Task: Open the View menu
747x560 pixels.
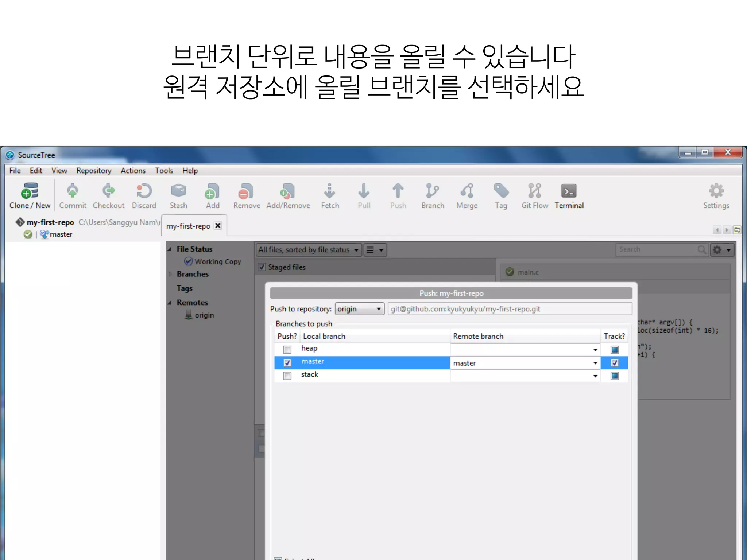Action: (59, 171)
